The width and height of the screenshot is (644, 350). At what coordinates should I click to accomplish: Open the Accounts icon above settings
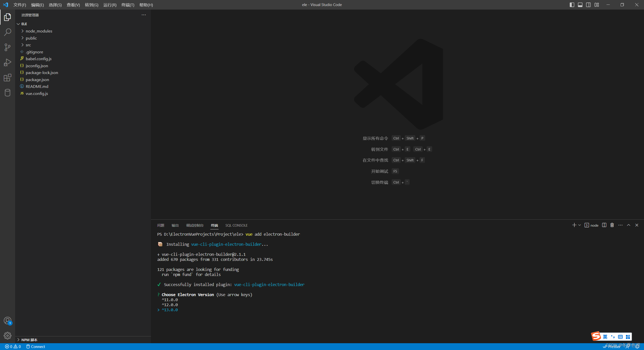(7, 321)
